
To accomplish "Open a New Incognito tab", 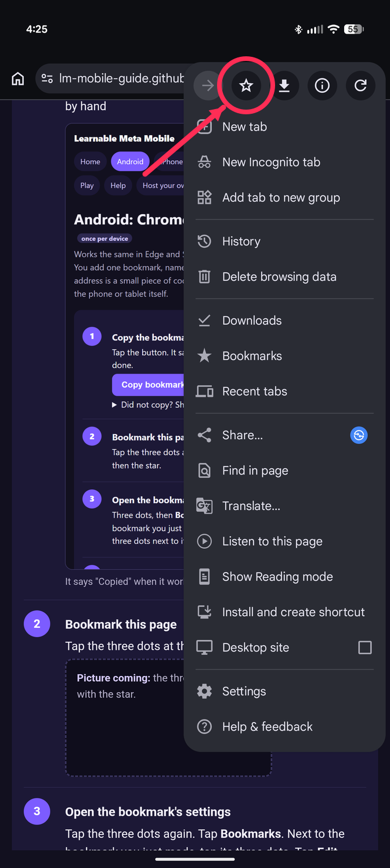I will click(x=284, y=162).
